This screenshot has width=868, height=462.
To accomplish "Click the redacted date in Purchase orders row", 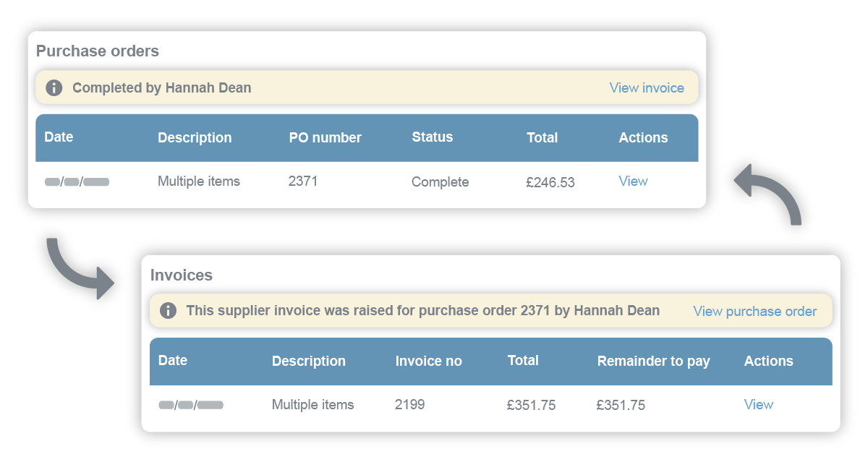I will (76, 181).
